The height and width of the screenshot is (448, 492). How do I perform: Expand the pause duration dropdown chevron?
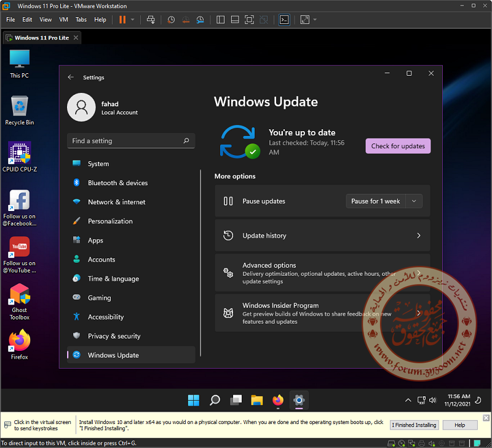point(414,201)
